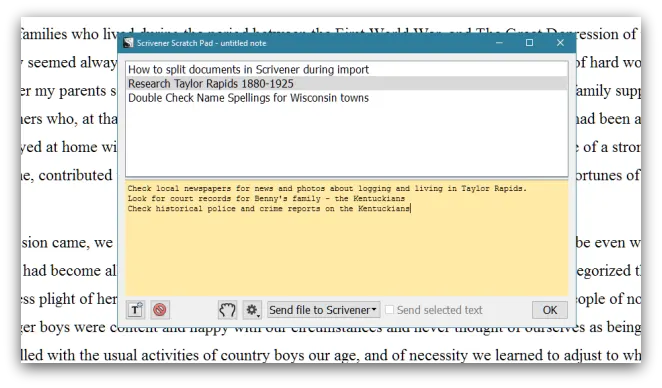Maximize the Scratch Pad window

coord(529,43)
